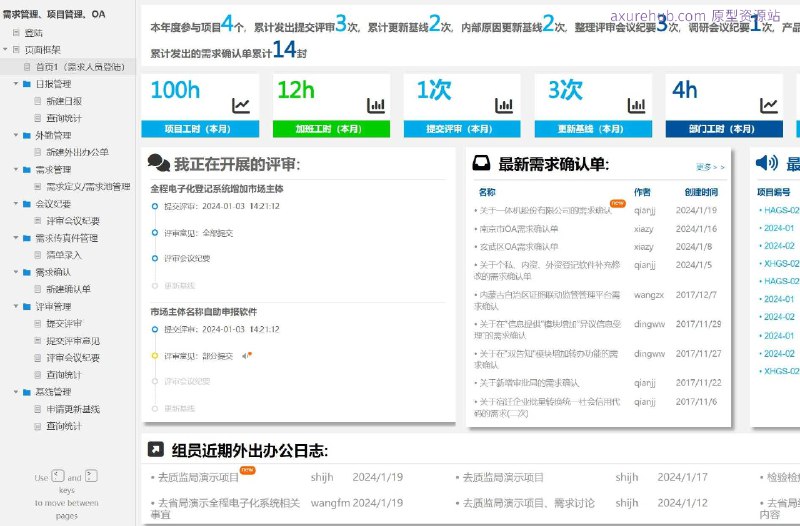The width and height of the screenshot is (800, 526).
Task: Click the line chart icon on 100h card
Action: coord(241,106)
